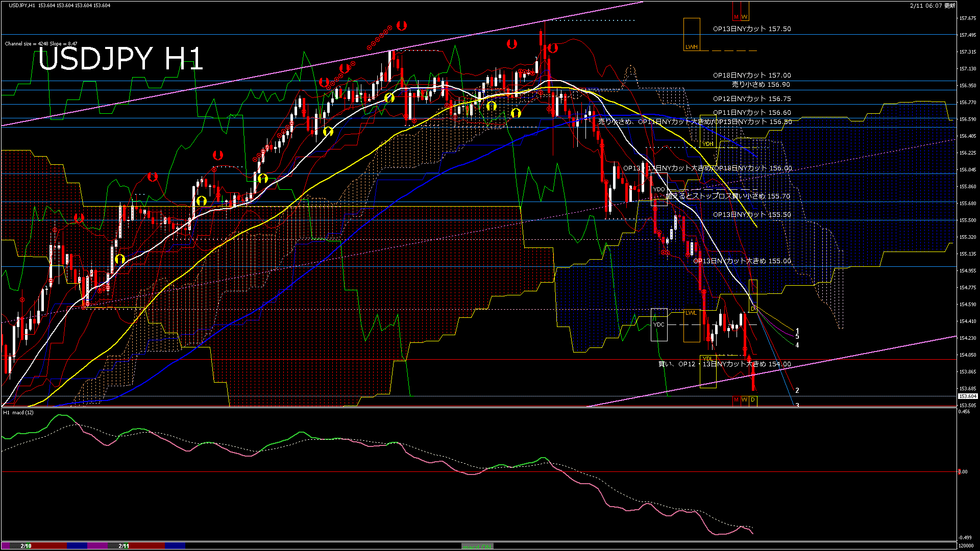980x551 pixels.
Task: Select the OP12日NYカット 156.75 label
Action: tap(751, 99)
